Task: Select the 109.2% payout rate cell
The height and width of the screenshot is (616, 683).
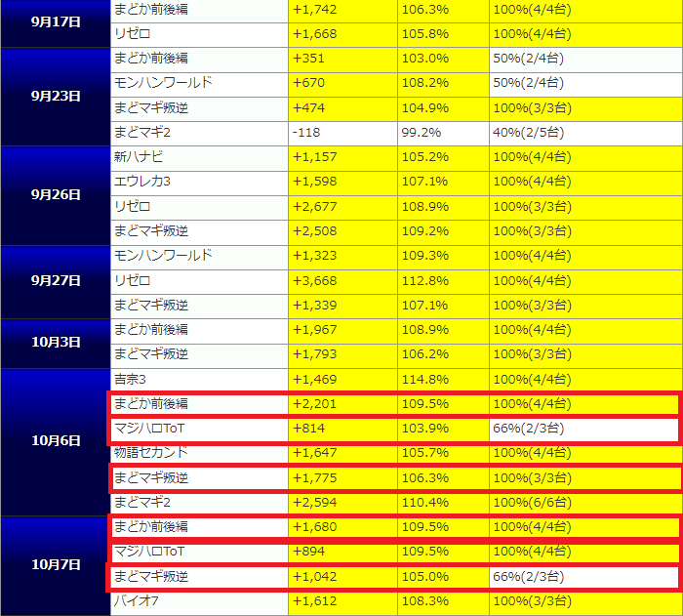Action: click(443, 232)
